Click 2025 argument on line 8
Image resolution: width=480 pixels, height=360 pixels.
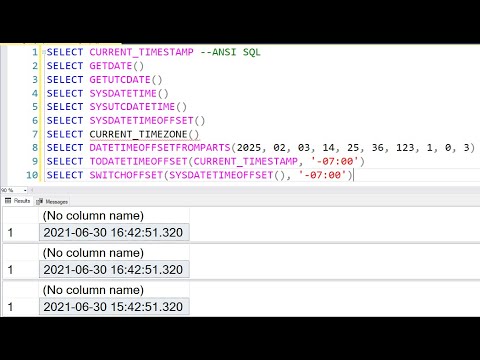click(x=249, y=148)
